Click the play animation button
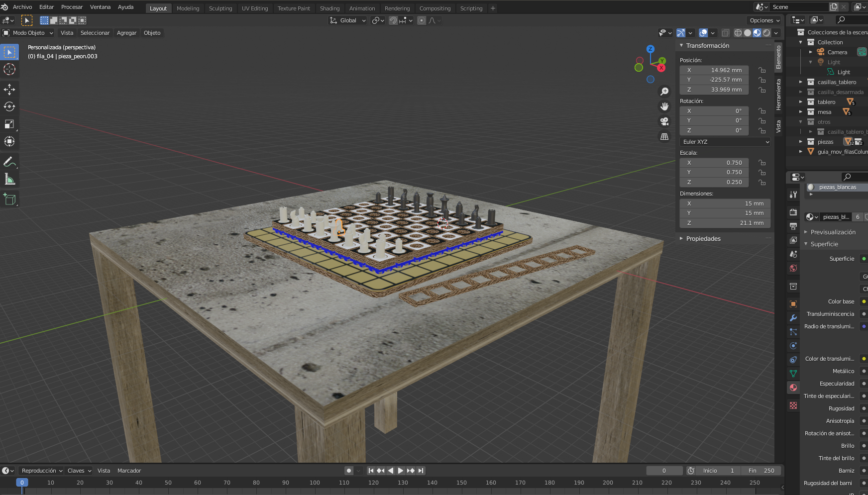 point(401,471)
